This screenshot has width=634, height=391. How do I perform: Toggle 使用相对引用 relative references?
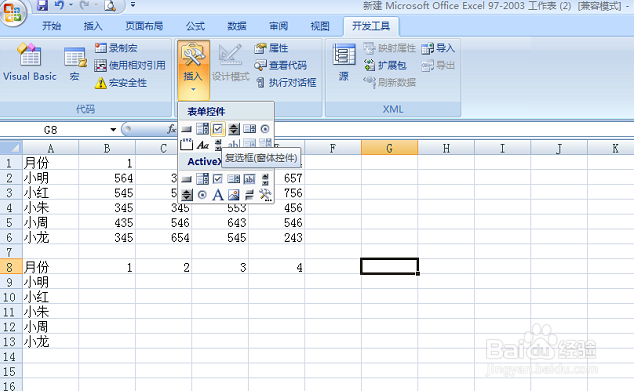(x=130, y=65)
